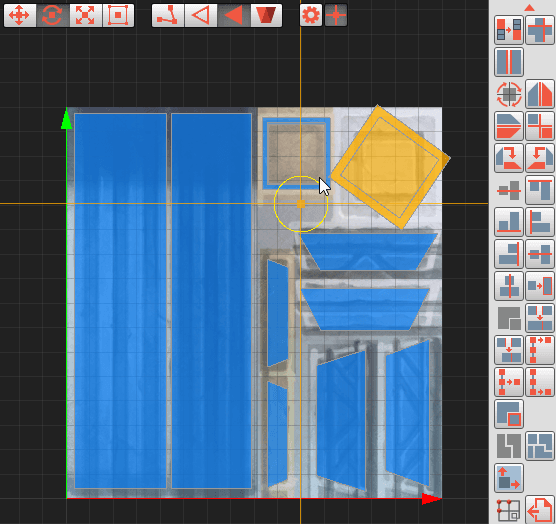Select the bottom-right slanted quad island

pyautogui.click(x=408, y=413)
